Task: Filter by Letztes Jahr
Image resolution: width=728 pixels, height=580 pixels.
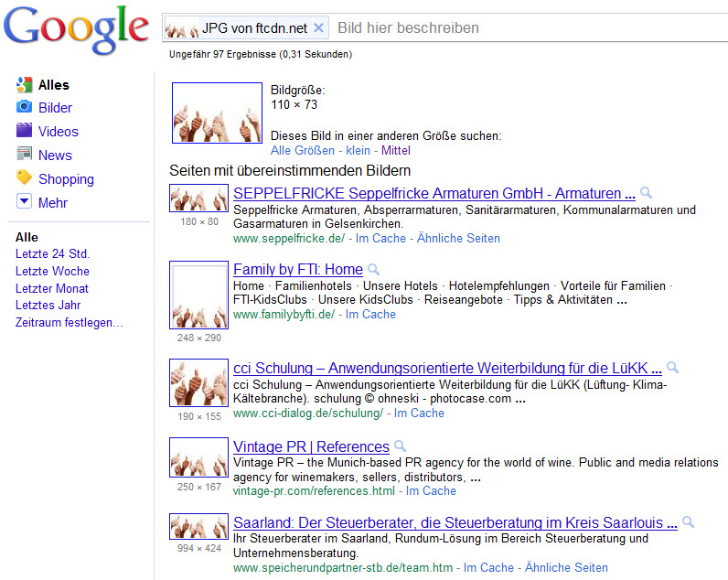Action: point(48,305)
